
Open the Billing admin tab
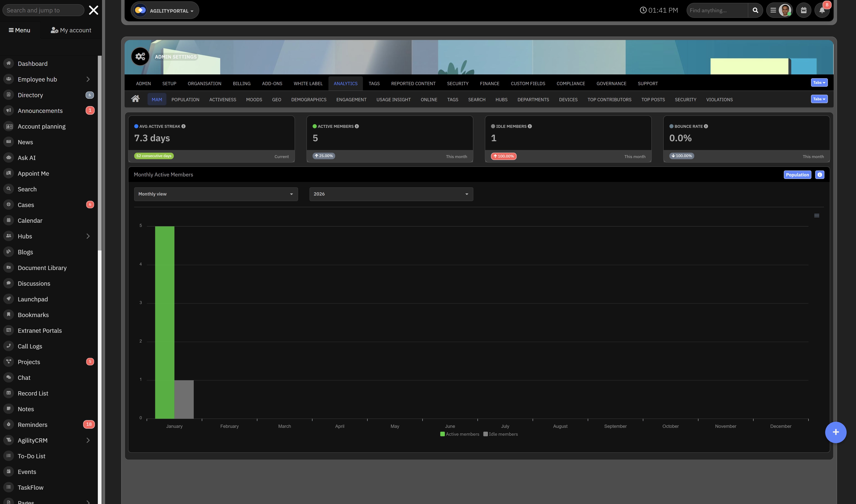click(242, 84)
